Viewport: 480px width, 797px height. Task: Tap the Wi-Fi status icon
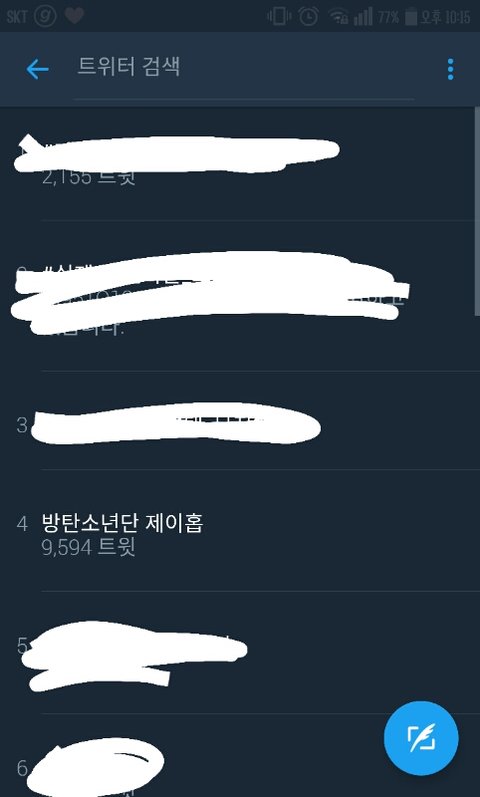[x=338, y=17]
